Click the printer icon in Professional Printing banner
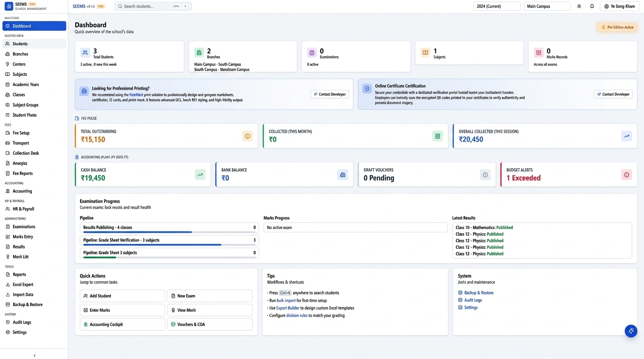The width and height of the screenshot is (644, 359). point(84,91)
